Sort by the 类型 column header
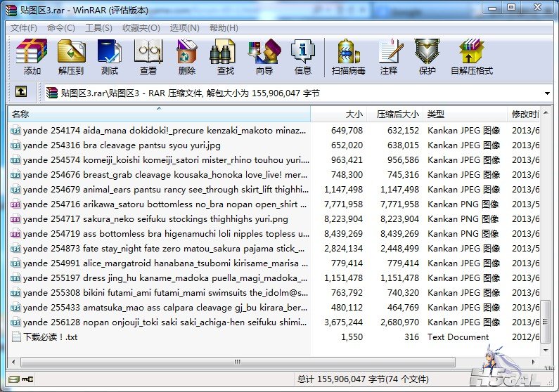This screenshot has width=559, height=392. click(465, 114)
